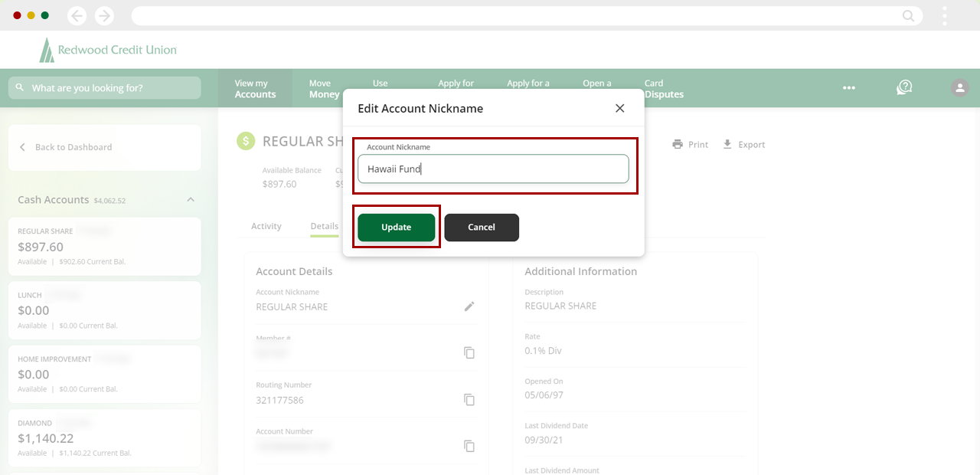Click the search magnifier icon in the site search
980x475 pixels.
click(20, 87)
